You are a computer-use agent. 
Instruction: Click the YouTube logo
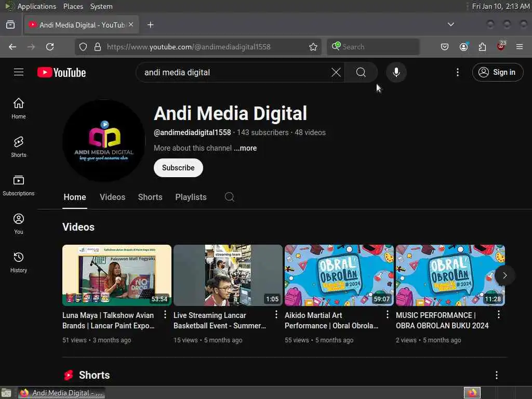(x=61, y=72)
